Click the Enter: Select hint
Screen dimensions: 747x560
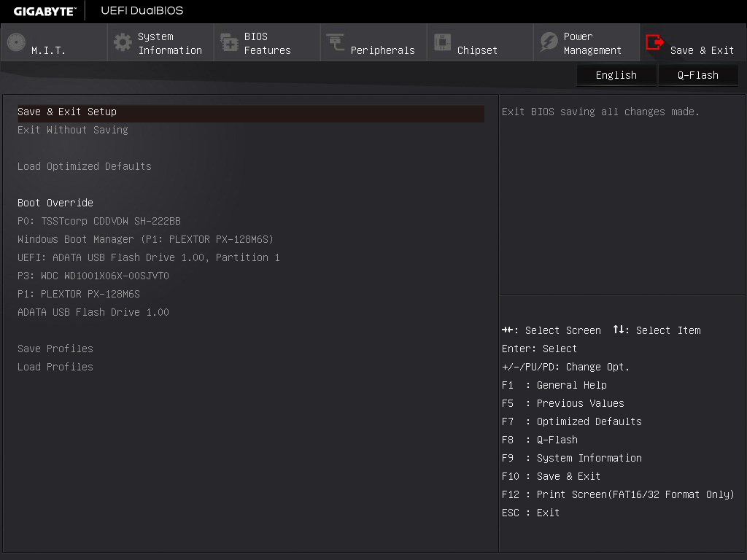point(539,349)
